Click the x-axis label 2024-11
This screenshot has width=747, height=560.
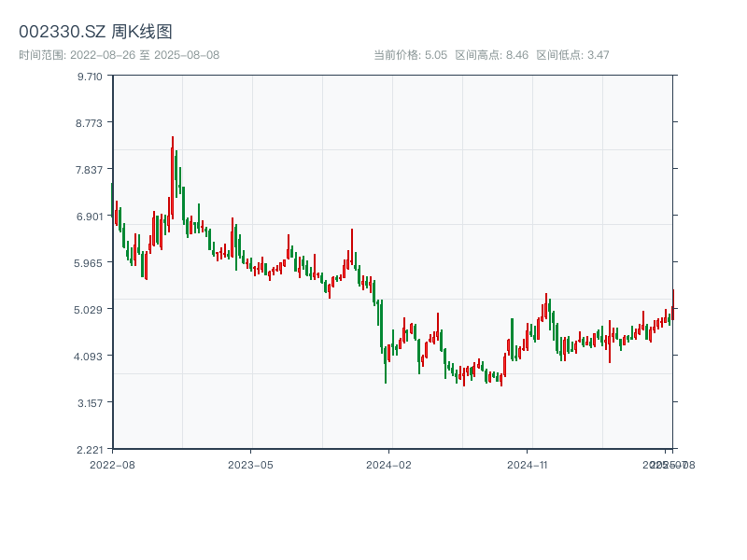click(527, 465)
